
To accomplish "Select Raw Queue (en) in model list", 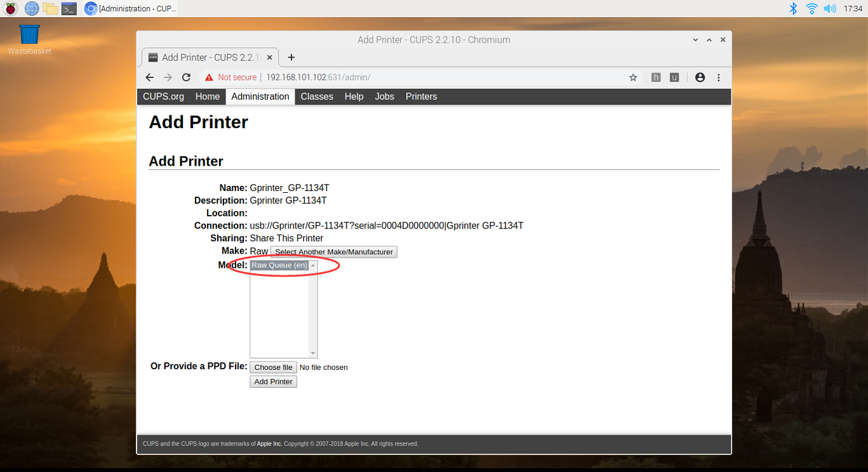I will (279, 265).
